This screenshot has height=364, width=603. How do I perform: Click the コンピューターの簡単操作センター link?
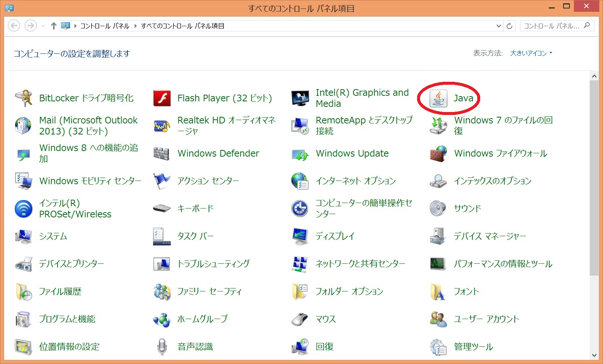[364, 209]
